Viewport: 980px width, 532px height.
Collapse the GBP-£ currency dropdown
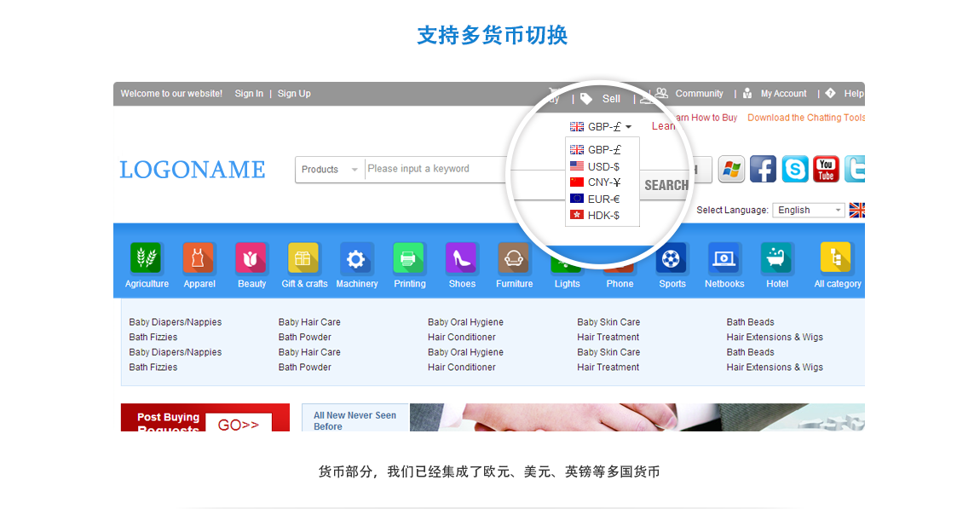(602, 127)
